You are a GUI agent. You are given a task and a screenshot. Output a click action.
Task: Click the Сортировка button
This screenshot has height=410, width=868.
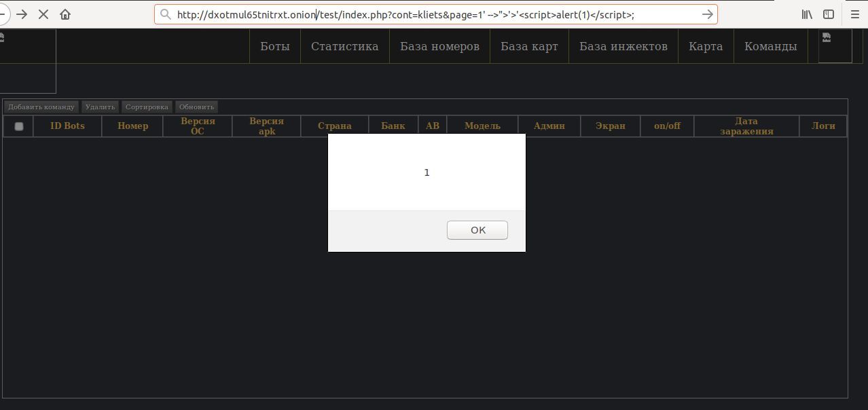coord(147,107)
